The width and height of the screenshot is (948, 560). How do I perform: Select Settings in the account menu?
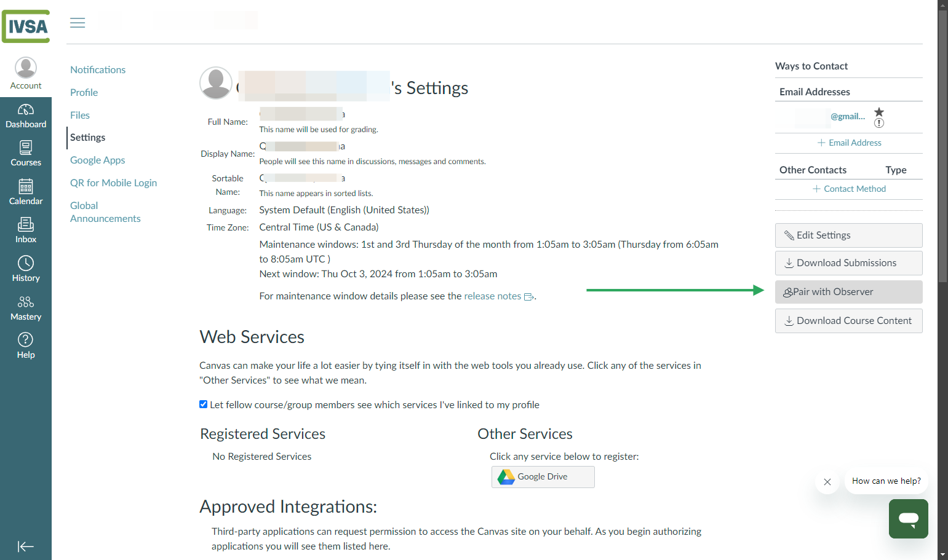(88, 138)
